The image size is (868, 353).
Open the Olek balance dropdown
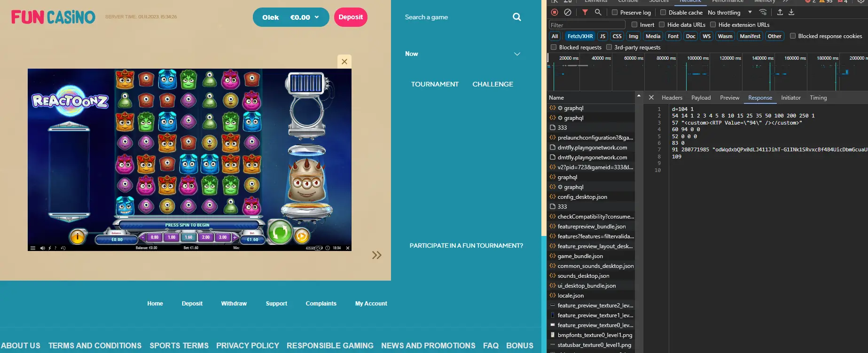point(291,17)
